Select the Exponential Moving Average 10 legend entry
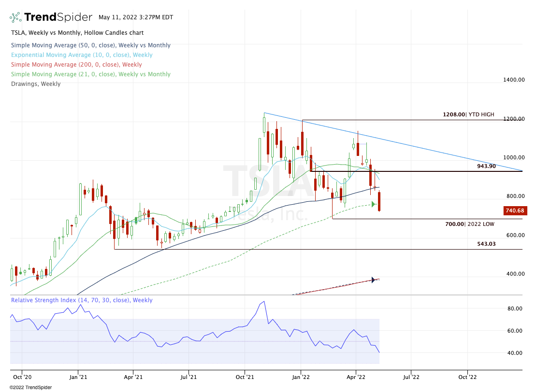The image size is (537, 392). (82, 55)
